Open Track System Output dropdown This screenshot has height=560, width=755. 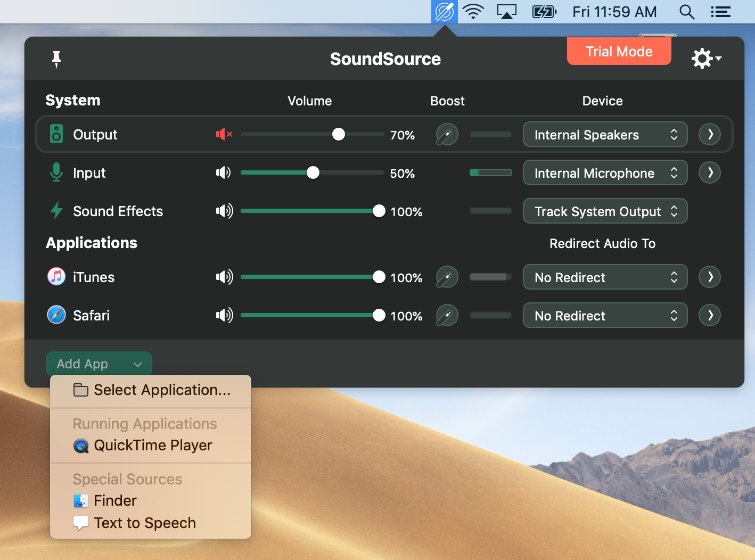click(x=605, y=211)
